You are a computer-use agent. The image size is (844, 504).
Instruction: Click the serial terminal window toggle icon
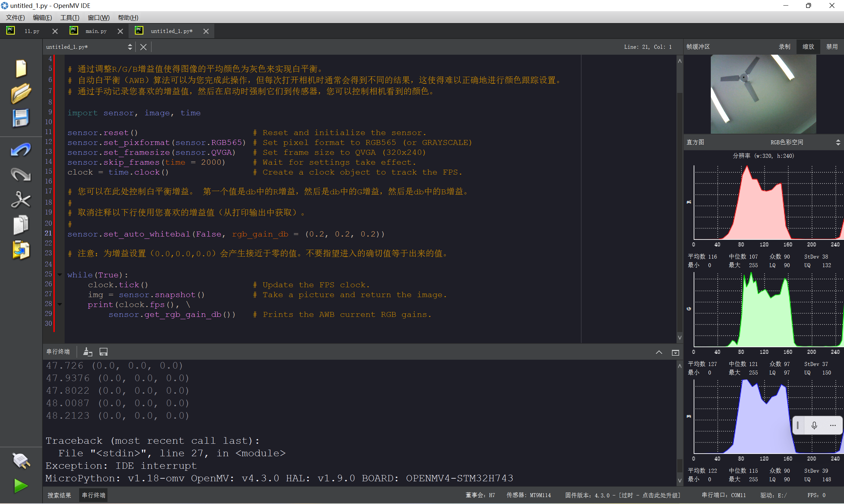tap(676, 352)
